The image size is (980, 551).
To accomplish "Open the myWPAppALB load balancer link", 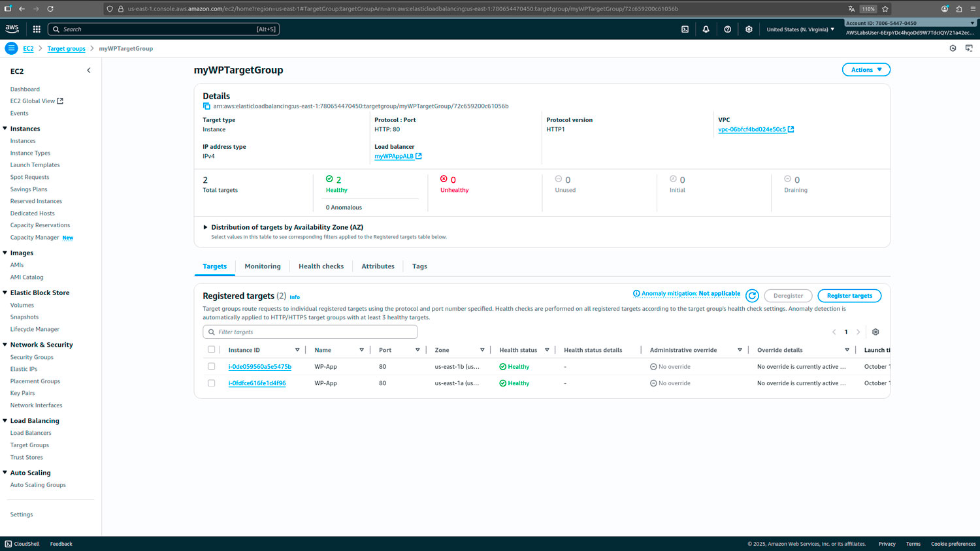I will tap(394, 157).
